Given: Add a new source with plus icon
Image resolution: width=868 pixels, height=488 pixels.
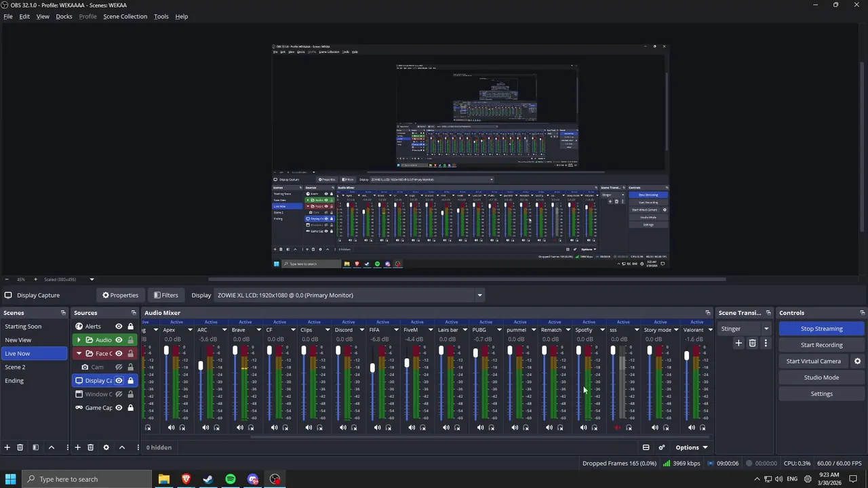Looking at the screenshot, I should pos(77,447).
